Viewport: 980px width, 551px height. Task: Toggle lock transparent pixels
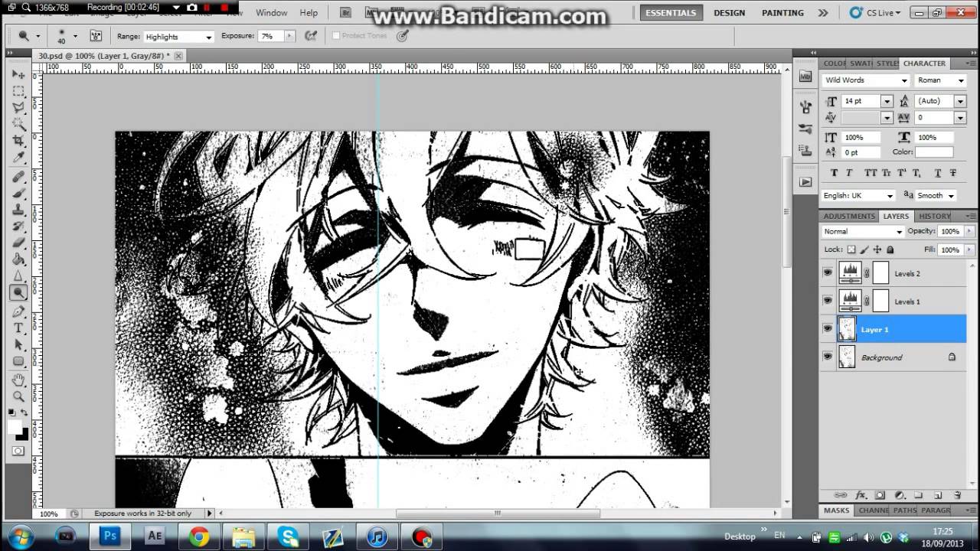point(851,249)
